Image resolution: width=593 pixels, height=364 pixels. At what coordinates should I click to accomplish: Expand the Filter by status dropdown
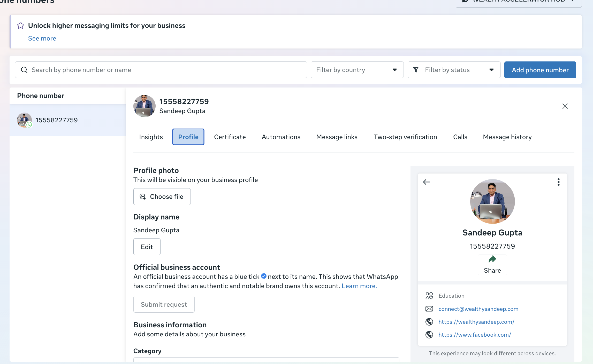pos(454,70)
